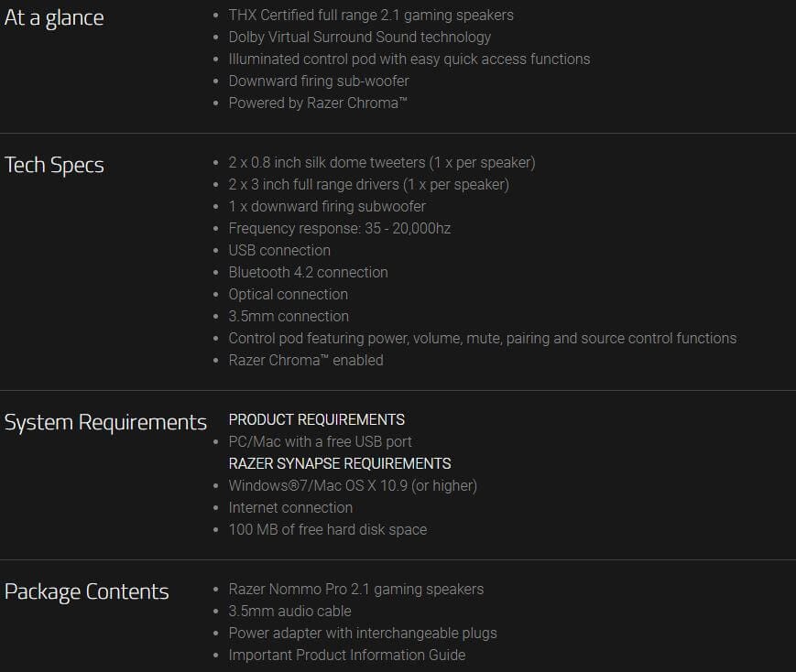Screen dimensions: 796x672
Task: Click the 'Bluetooth 4.2 connection' line
Action: point(308,272)
